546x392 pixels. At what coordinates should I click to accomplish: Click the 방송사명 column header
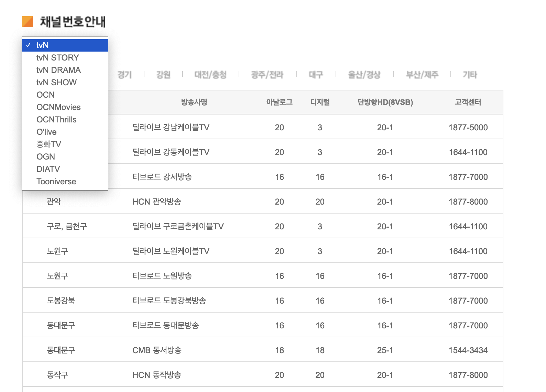click(194, 102)
